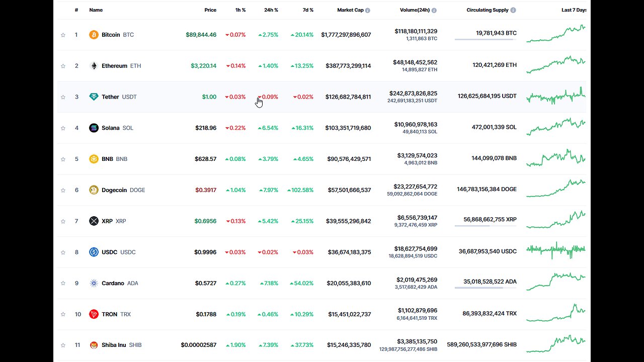Viewport: 644px width, 362px height.
Task: Open Bitcoin's last 7 days sparkline chart
Action: [x=556, y=34]
